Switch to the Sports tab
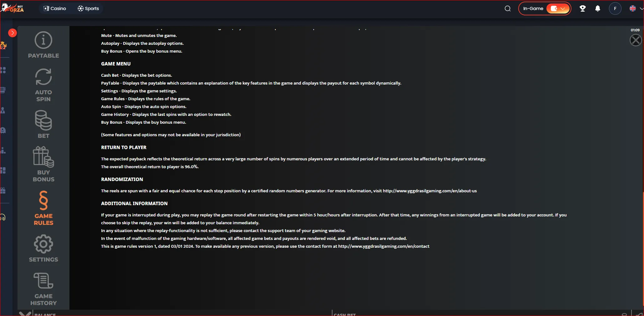This screenshot has width=644, height=316. click(x=88, y=8)
